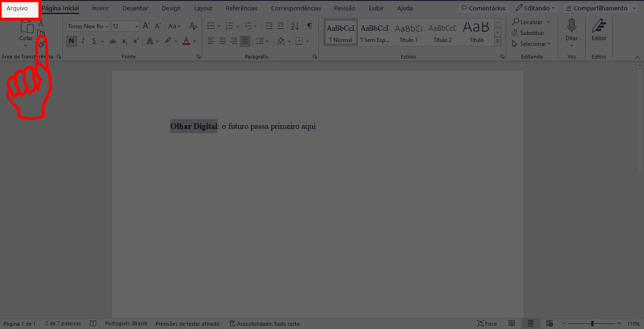The image size is (644, 329).
Task: Toggle bold N formatting
Action: 71,41
